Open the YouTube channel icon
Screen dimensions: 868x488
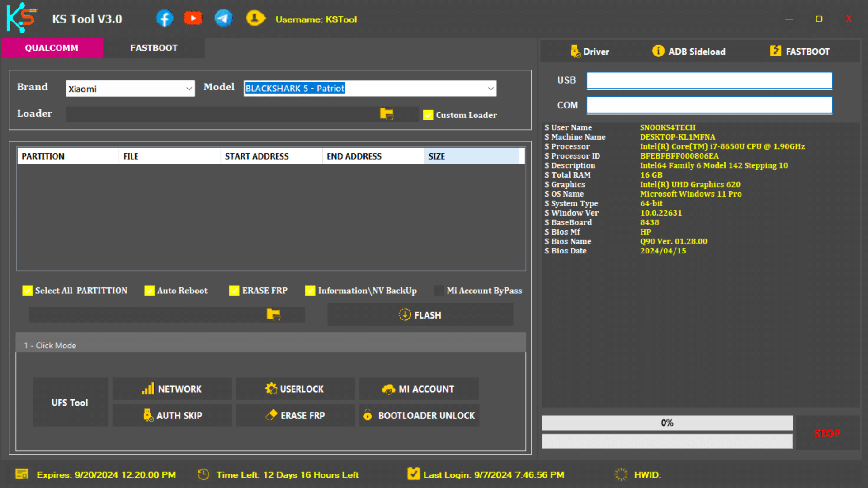click(x=193, y=18)
